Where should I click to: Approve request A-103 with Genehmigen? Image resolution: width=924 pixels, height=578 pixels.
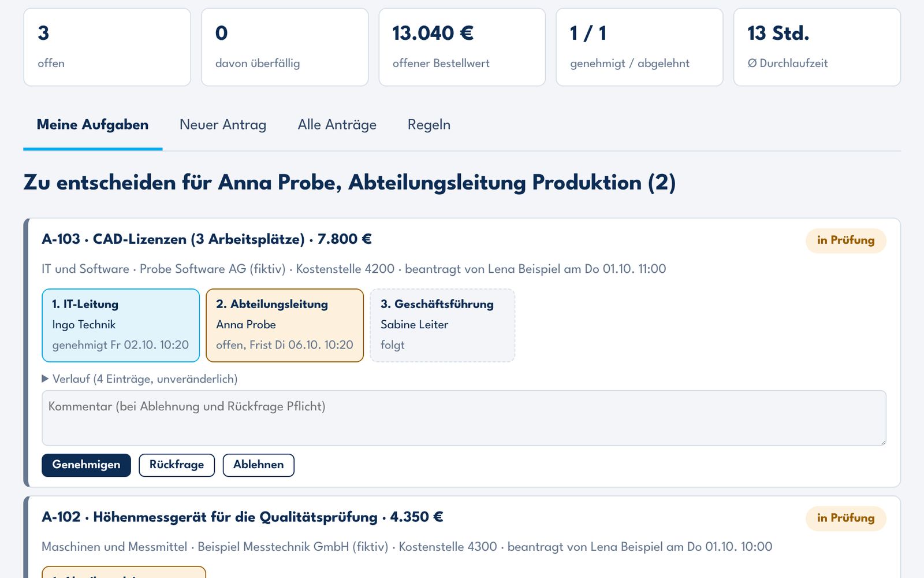(x=86, y=465)
